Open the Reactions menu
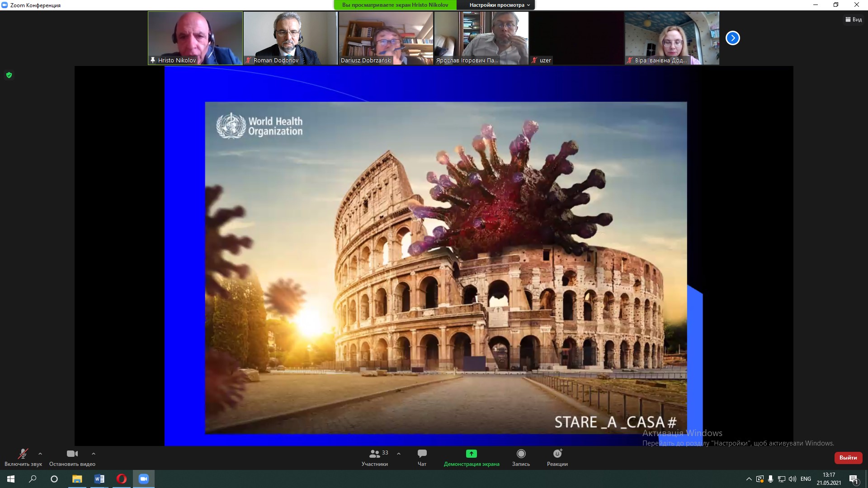868x488 pixels. click(557, 454)
